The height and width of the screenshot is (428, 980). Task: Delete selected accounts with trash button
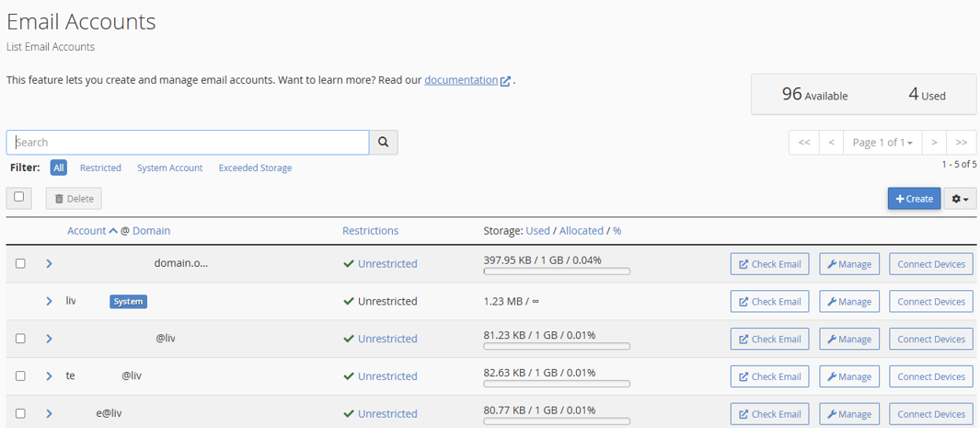click(74, 199)
